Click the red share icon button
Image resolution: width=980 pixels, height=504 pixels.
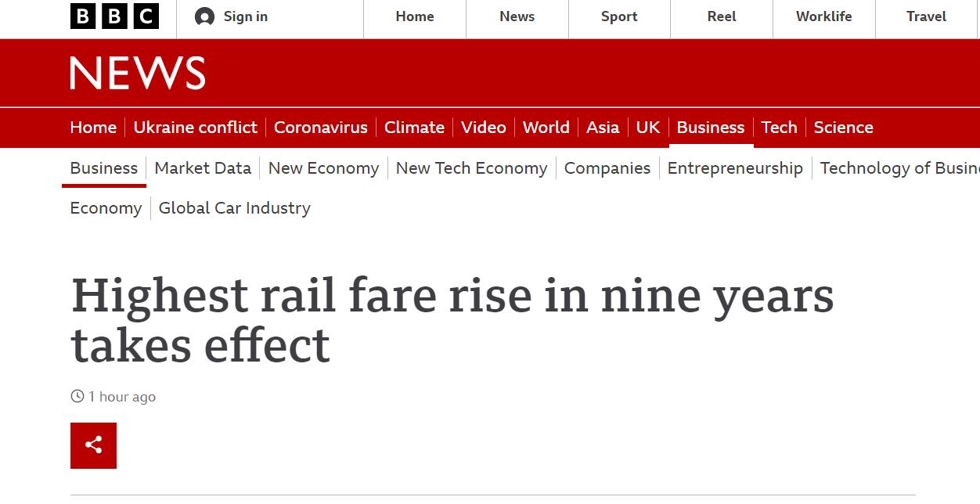click(93, 445)
